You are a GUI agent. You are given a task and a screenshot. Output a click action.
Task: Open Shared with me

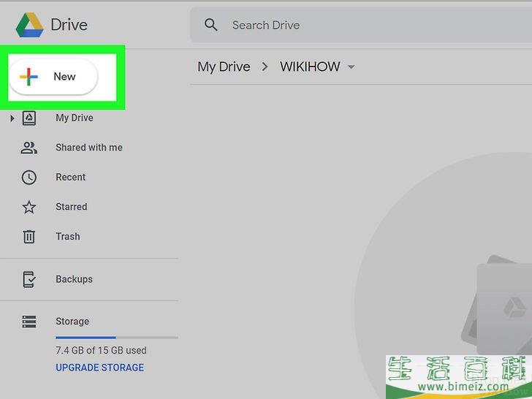click(x=89, y=148)
